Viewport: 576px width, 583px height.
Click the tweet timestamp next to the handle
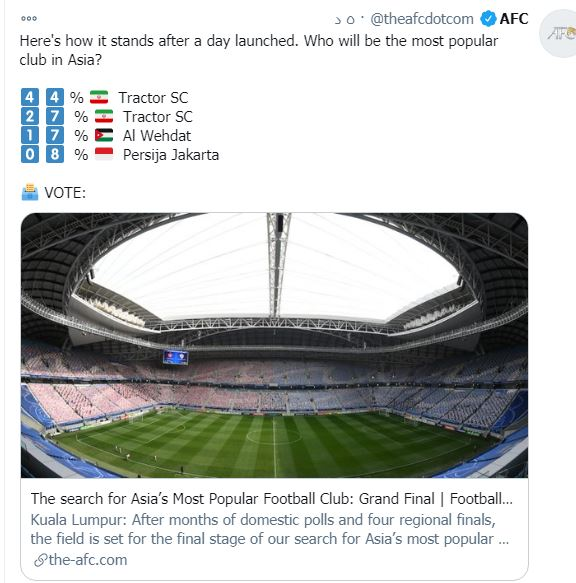pos(345,19)
